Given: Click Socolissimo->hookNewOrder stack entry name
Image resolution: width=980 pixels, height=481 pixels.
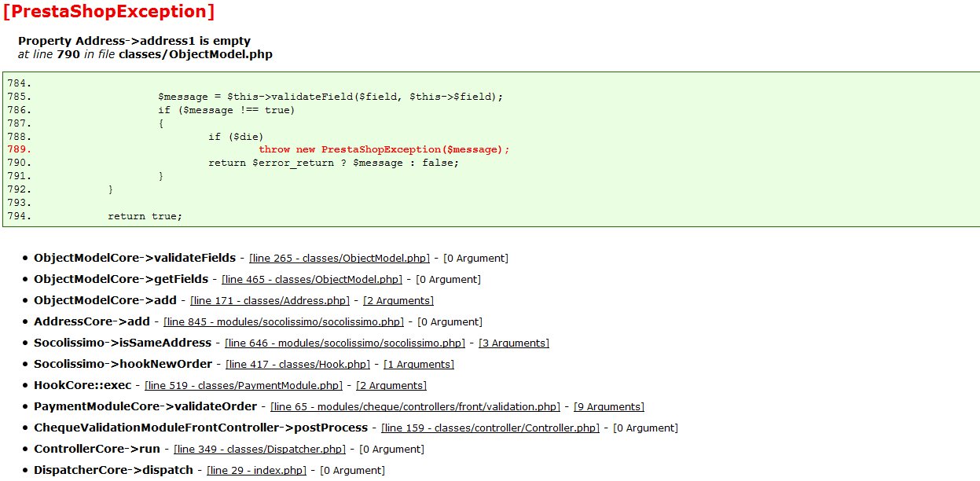Looking at the screenshot, I should [123, 364].
